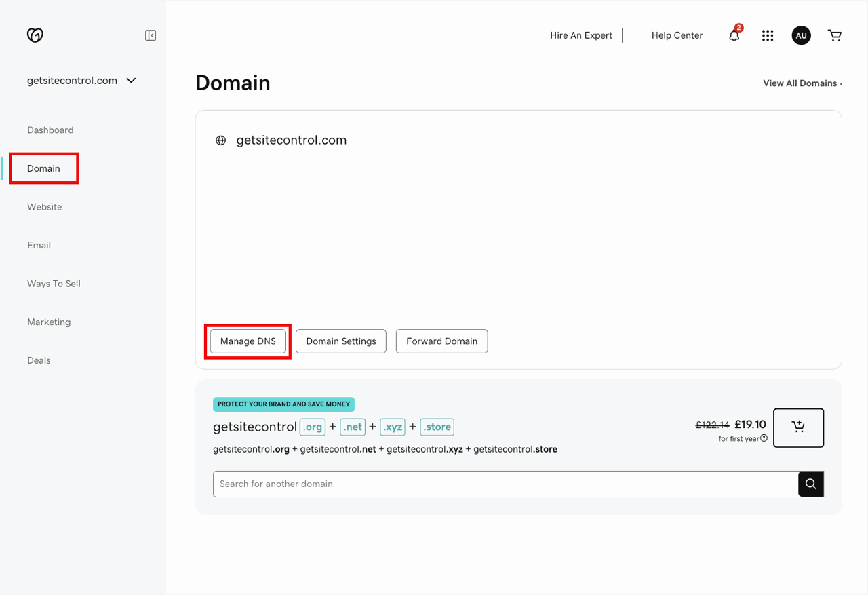The image size is (868, 595).
Task: Select the .store domain extension chip
Action: [437, 427]
